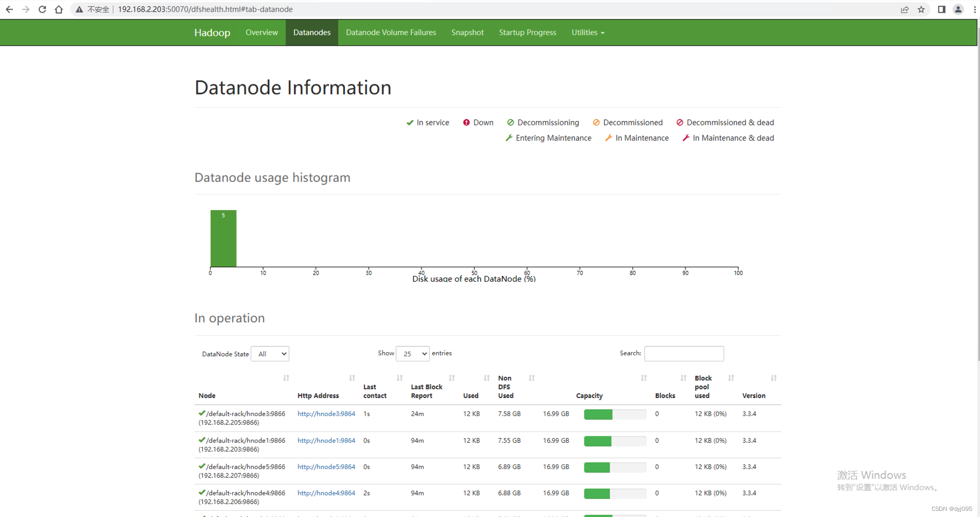Click the In Maintenance orange wrench icon
The image size is (980, 517).
tap(609, 138)
